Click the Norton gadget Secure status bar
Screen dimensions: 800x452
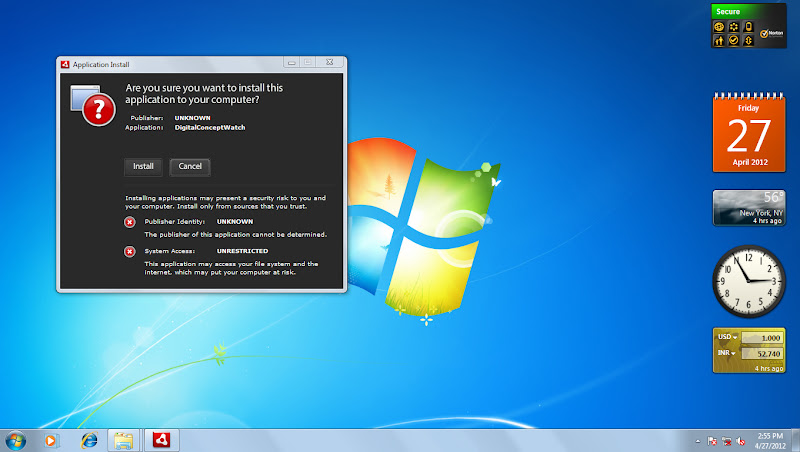[748, 11]
